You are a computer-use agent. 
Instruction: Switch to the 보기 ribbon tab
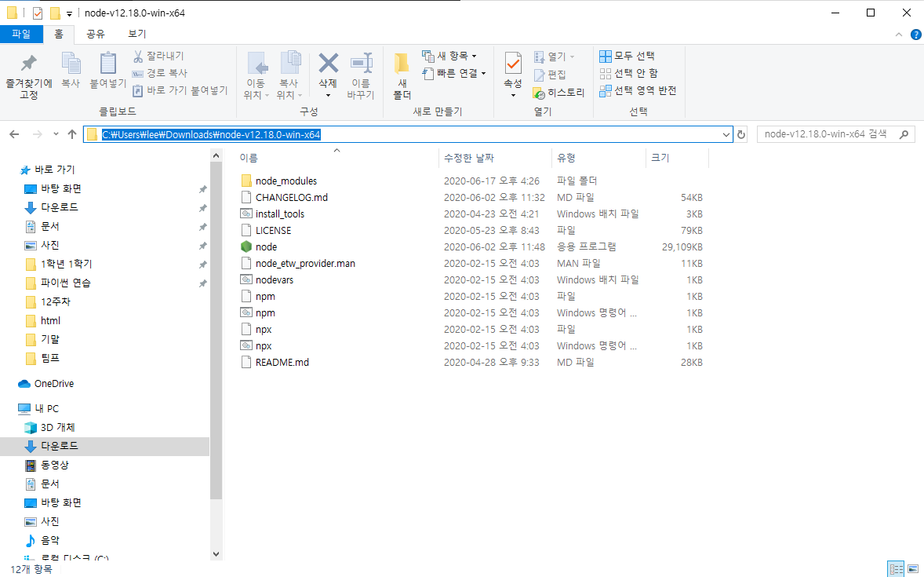136,35
